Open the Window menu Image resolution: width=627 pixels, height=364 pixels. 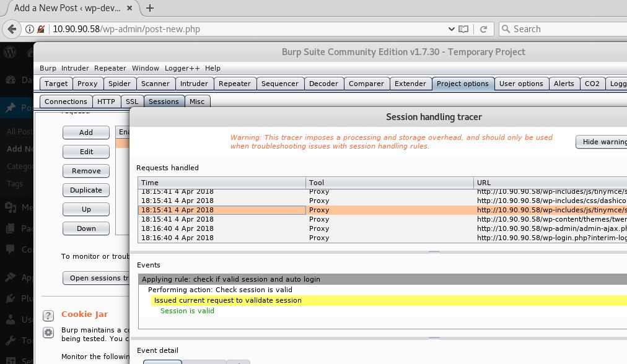(x=146, y=68)
